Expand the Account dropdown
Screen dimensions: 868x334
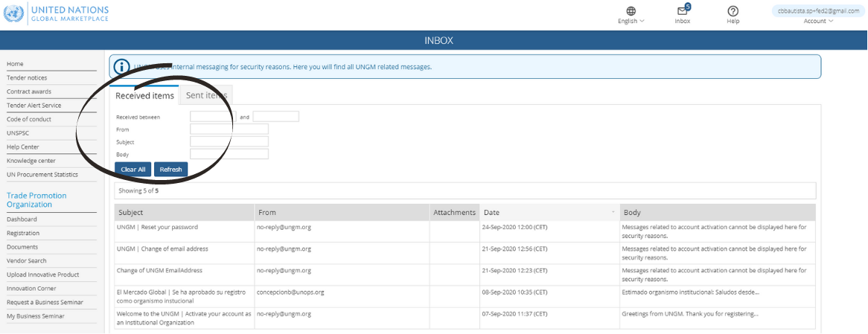point(818,21)
